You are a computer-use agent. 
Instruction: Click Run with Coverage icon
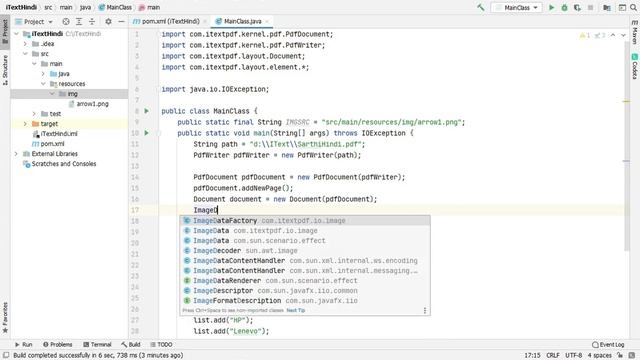click(577, 7)
